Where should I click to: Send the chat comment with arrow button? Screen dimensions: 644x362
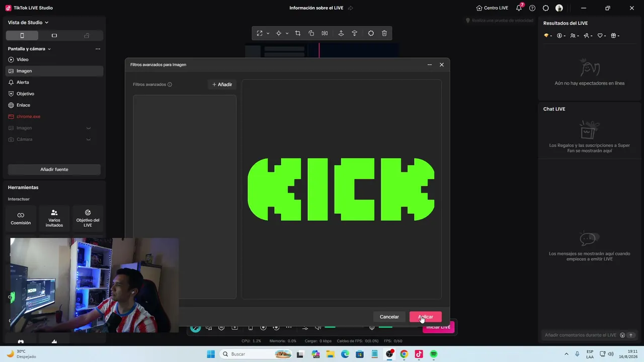(x=631, y=335)
